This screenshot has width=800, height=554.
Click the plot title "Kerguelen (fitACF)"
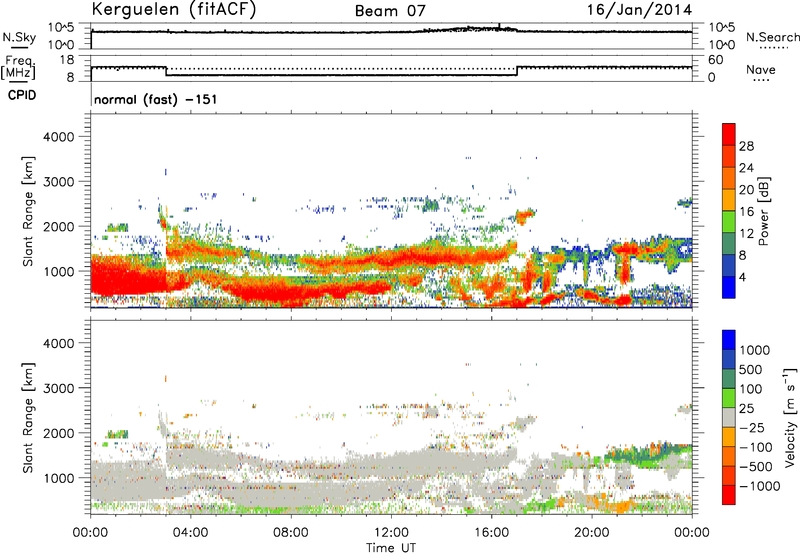click(173, 10)
